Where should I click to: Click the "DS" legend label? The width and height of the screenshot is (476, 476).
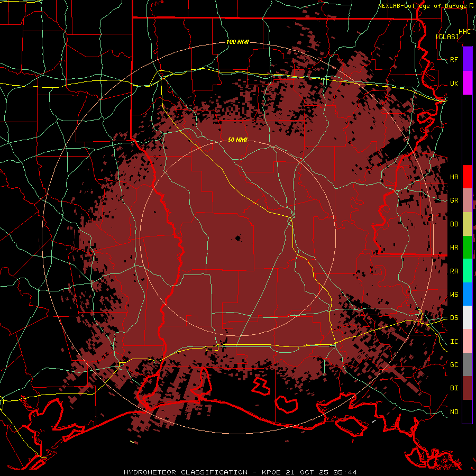(454, 318)
